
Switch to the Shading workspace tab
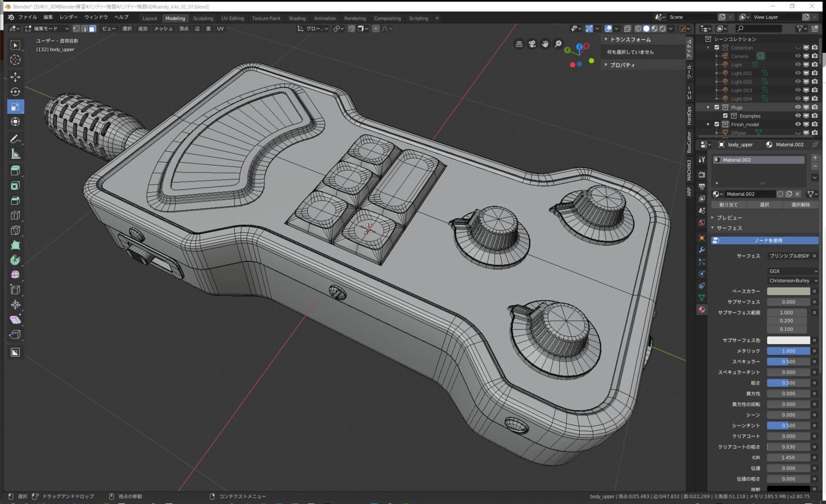pos(297,19)
